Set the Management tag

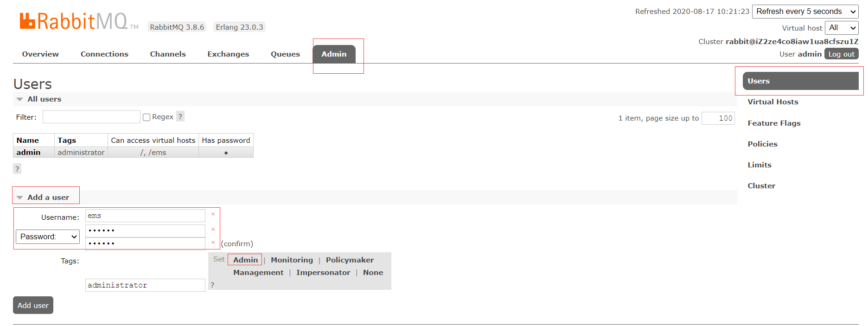pos(258,273)
